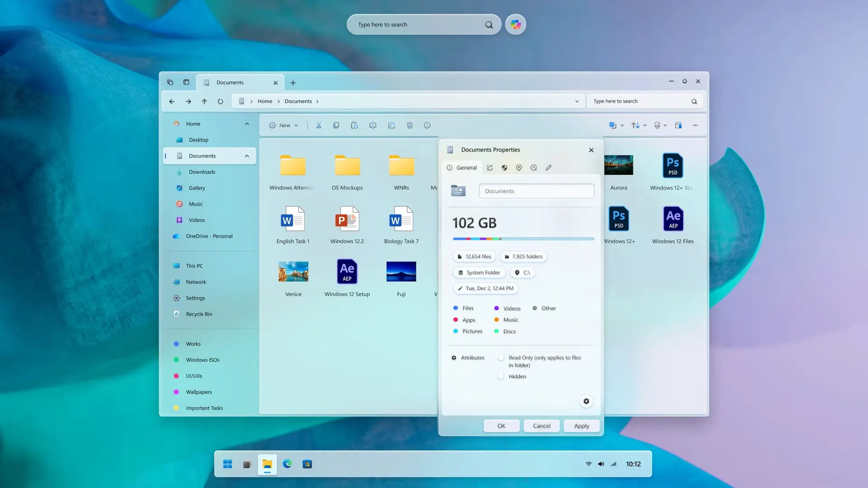Click the Copy icon in the toolbar
The height and width of the screenshot is (488, 868).
(336, 125)
